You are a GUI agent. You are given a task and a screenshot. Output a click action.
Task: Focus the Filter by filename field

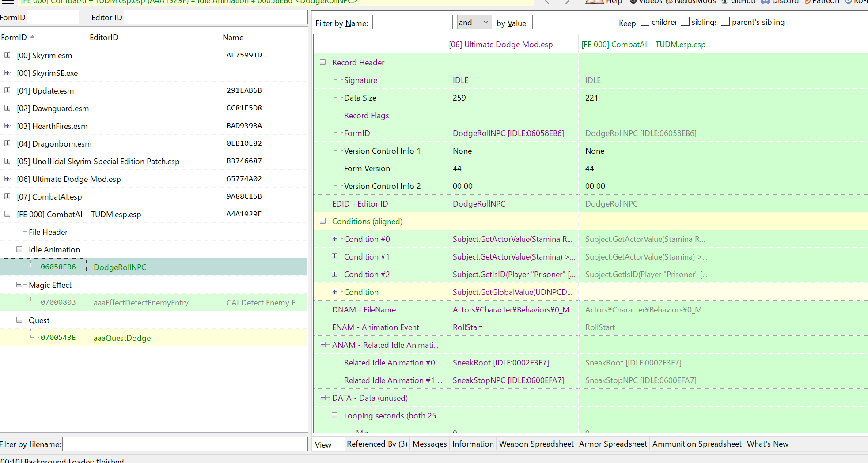point(185,444)
